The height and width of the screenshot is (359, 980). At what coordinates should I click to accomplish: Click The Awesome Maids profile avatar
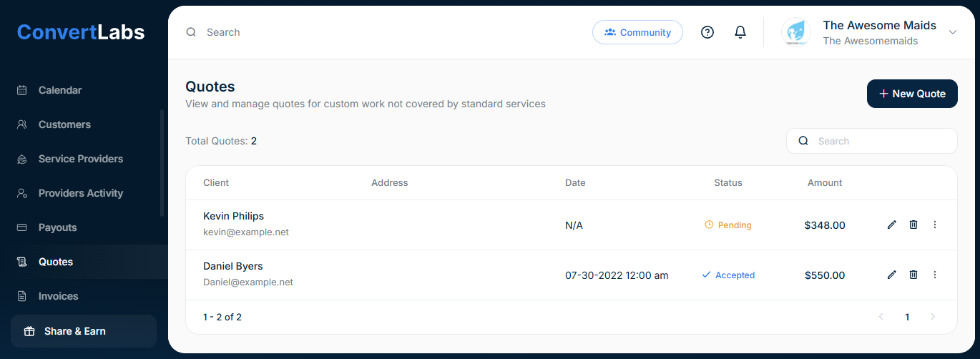pyautogui.click(x=796, y=32)
